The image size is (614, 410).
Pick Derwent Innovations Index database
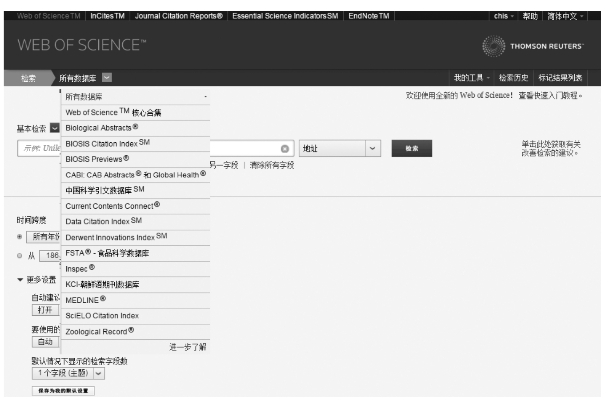pos(116,237)
